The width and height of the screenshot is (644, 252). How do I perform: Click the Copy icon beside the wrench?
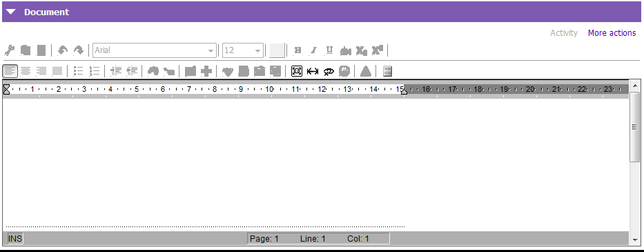click(26, 50)
